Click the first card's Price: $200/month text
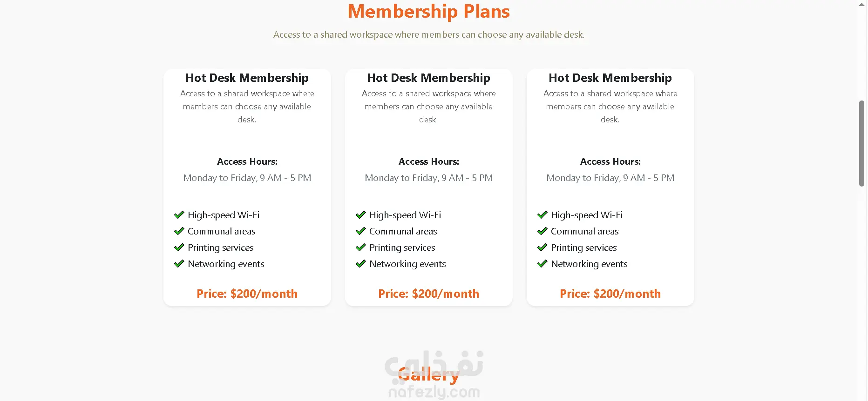Viewport: 868px width, 401px height. coord(247,294)
